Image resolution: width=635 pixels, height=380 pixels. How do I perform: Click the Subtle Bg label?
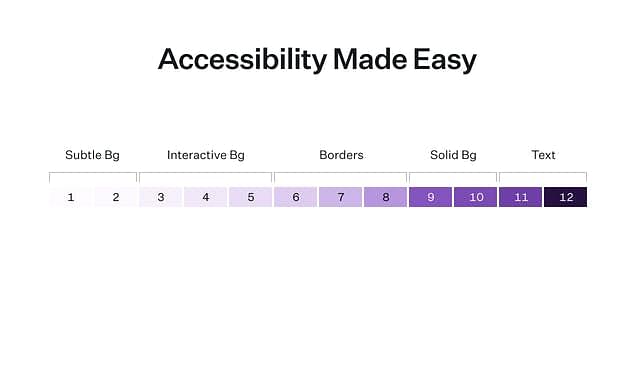point(92,155)
